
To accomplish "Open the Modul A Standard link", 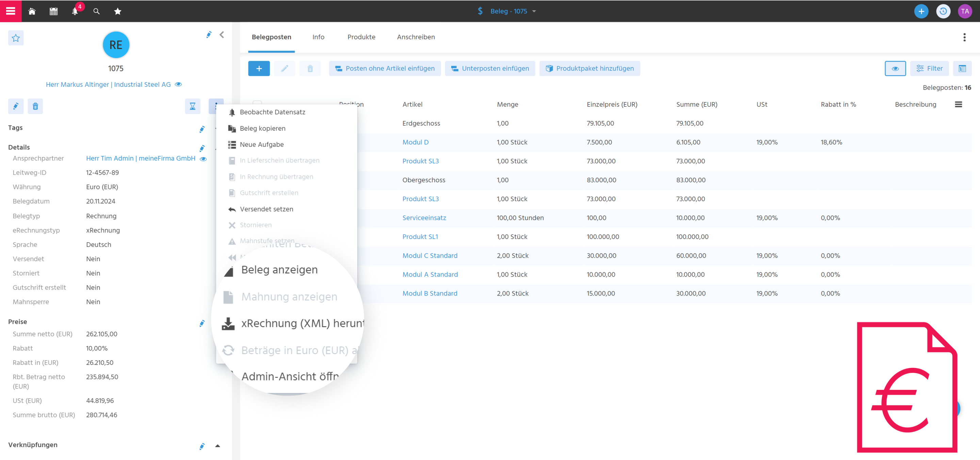I will pos(430,274).
